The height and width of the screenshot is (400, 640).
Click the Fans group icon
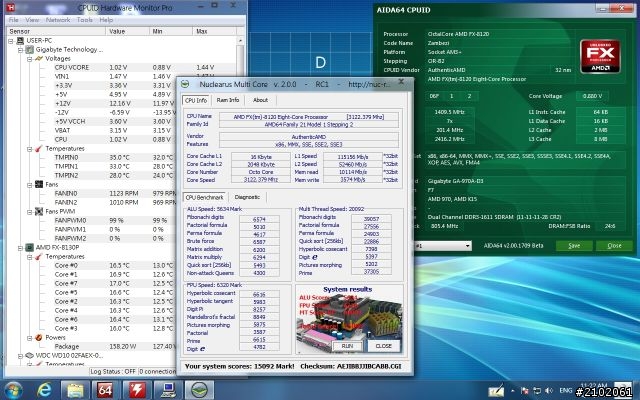[x=39, y=184]
